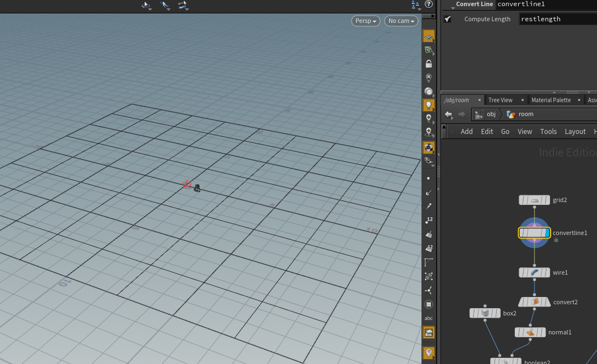The image size is (597, 364).
Task: Go back with network back arrow
Action: coord(448,114)
